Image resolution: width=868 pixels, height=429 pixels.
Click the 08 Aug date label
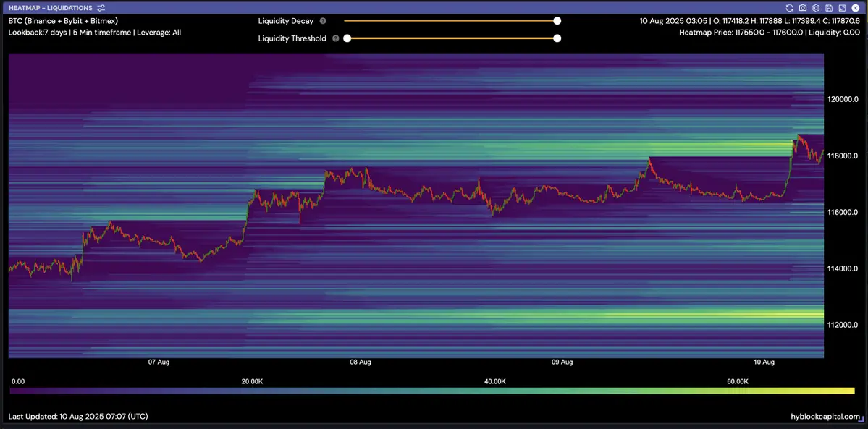[361, 362]
